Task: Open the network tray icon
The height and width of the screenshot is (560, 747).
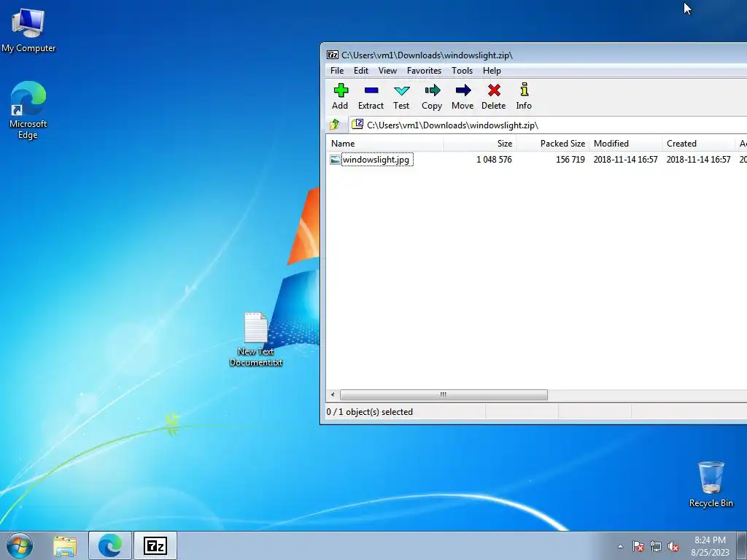Action: 656,547
